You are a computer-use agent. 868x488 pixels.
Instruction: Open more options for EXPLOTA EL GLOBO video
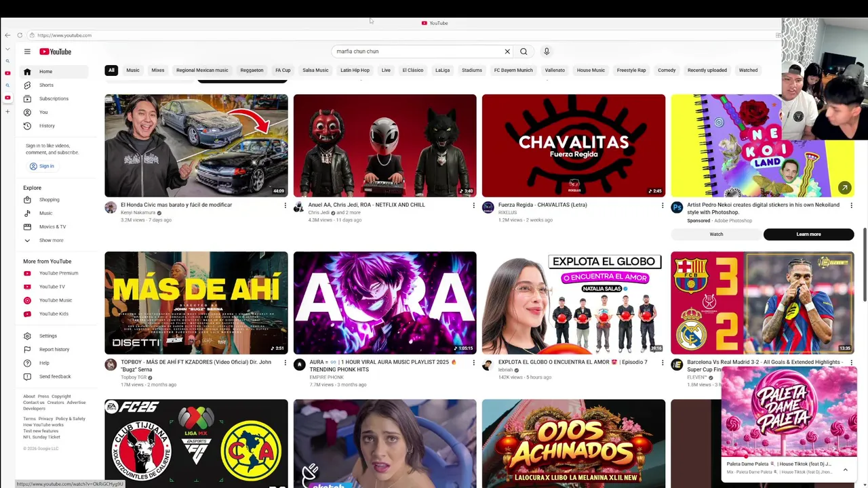tap(663, 363)
